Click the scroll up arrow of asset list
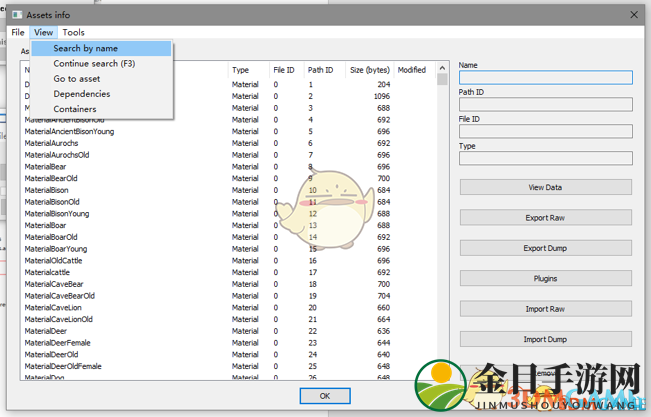Image resolution: width=651 pixels, height=417 pixels. click(442, 68)
